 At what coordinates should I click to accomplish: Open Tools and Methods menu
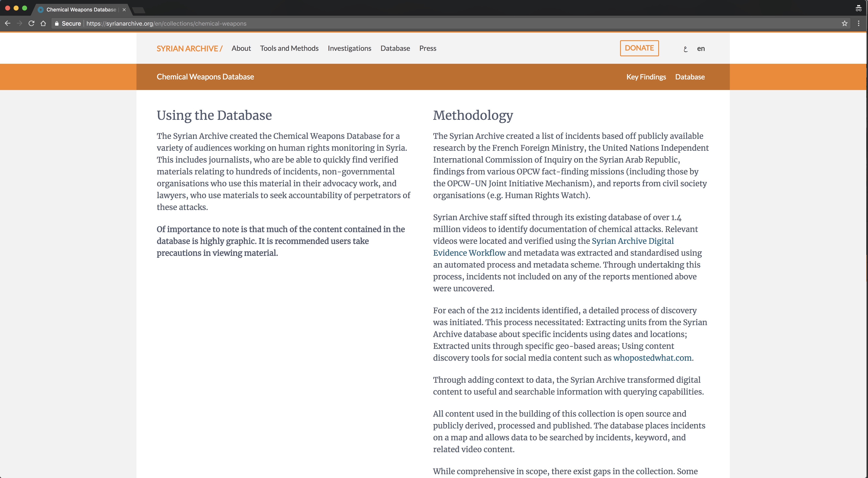coord(289,48)
